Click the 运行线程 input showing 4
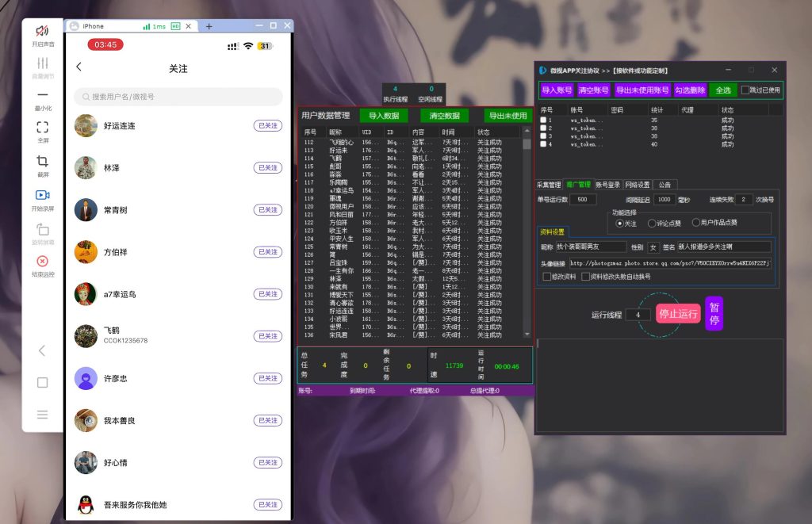The image size is (812, 524). pyautogui.click(x=638, y=315)
